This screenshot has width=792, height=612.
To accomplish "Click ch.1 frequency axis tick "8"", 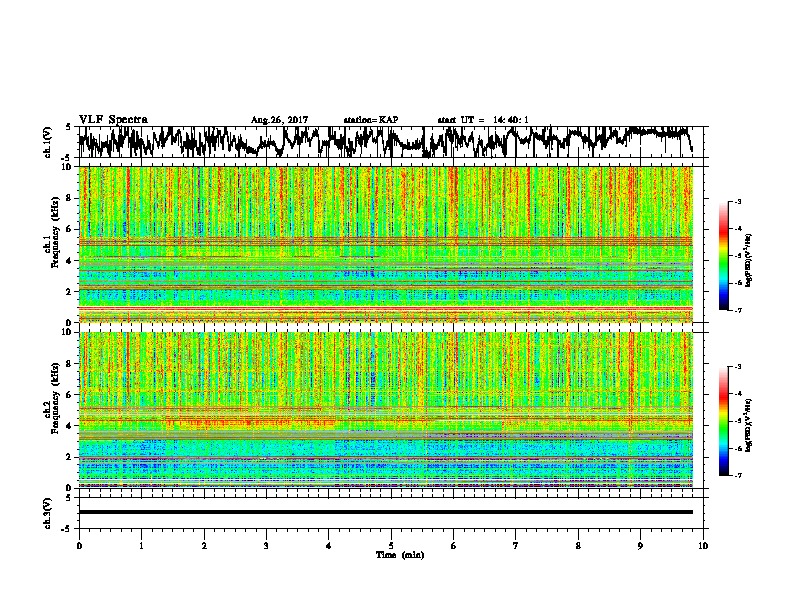I will (70, 198).
